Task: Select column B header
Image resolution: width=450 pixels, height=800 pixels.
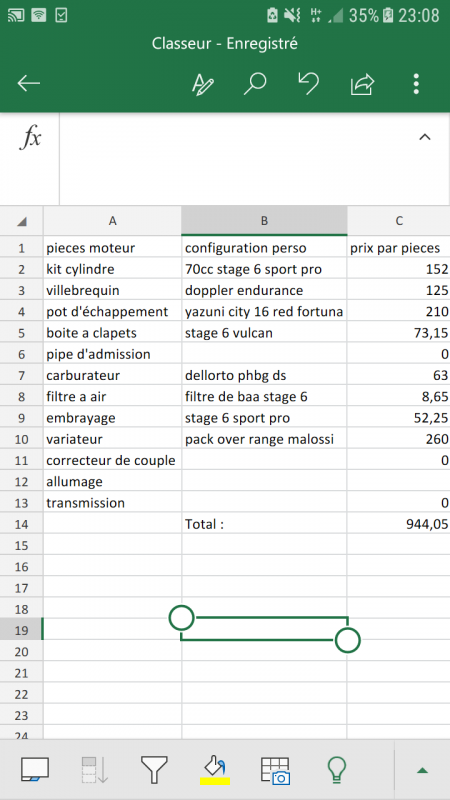Action: pos(264,221)
